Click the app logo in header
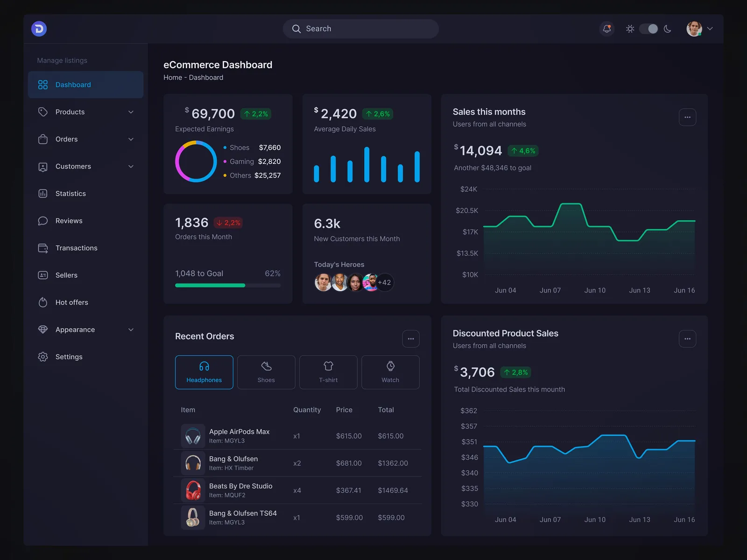Screen dimensions: 747x560 (x=39, y=29)
